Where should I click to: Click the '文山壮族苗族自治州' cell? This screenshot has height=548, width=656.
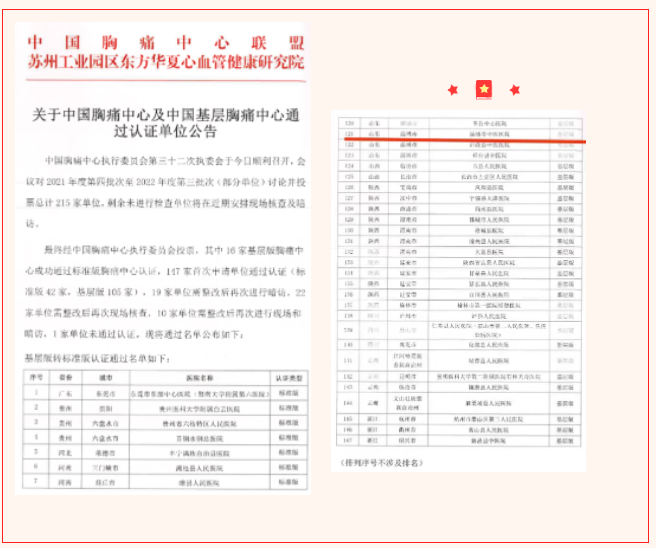[x=408, y=403]
